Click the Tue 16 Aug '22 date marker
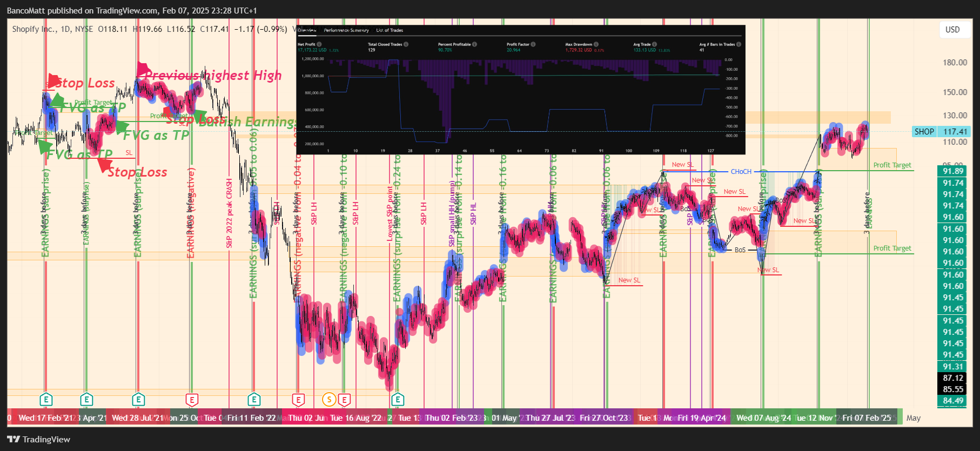The width and height of the screenshot is (980, 451). click(355, 418)
